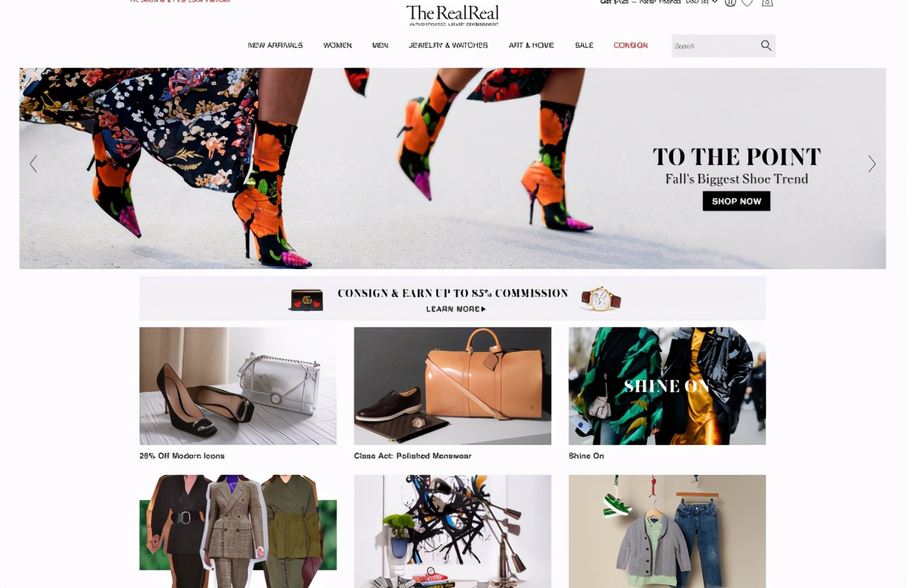Click the red Consign link
The height and width of the screenshot is (588, 907).
[631, 45]
